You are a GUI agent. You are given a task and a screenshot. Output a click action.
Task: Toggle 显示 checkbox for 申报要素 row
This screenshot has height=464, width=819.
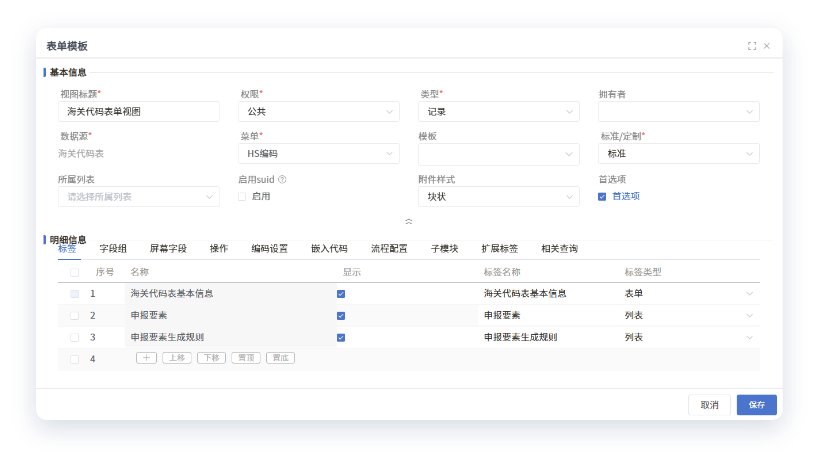click(342, 316)
